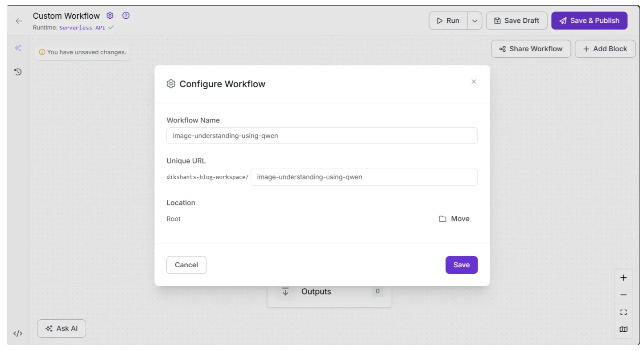Click the Workflow Name input field
This screenshot has height=351, width=644.
pos(322,136)
